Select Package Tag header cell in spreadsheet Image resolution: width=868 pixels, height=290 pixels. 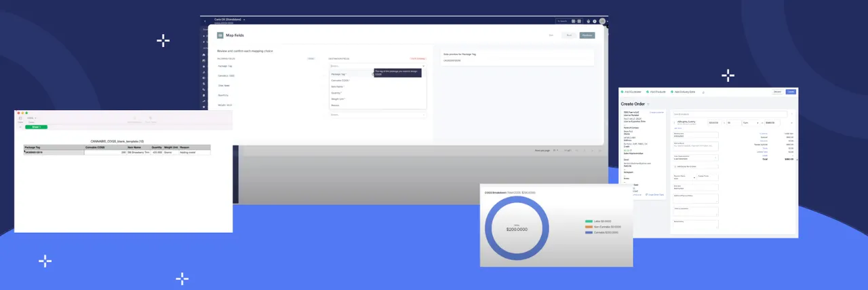click(x=54, y=147)
